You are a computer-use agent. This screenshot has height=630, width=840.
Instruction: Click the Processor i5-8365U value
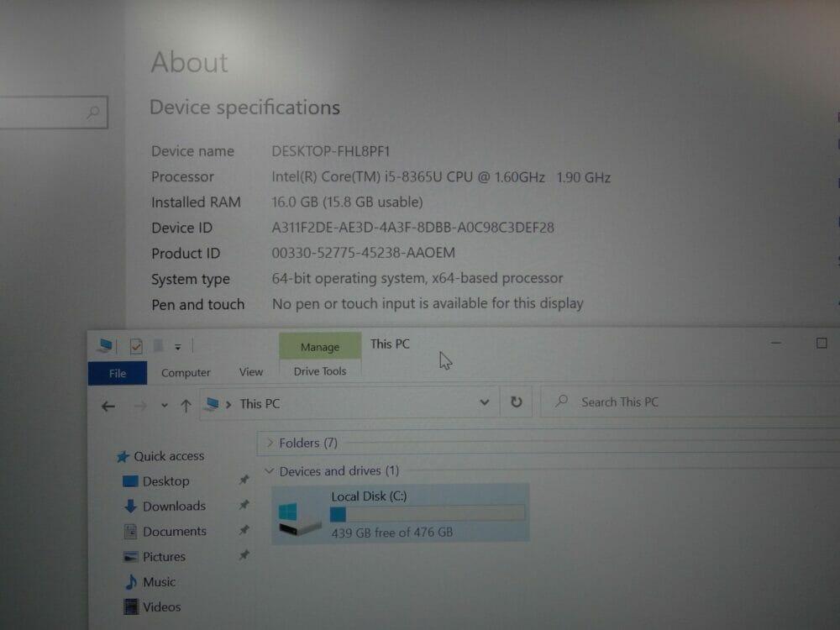[x=441, y=176]
